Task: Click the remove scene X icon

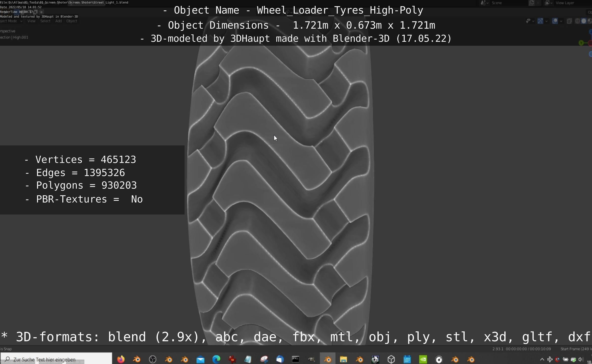Action: click(538, 3)
